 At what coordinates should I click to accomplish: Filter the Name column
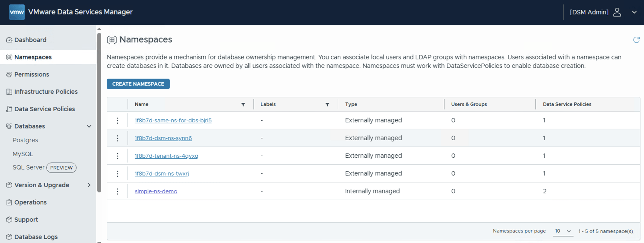click(243, 105)
